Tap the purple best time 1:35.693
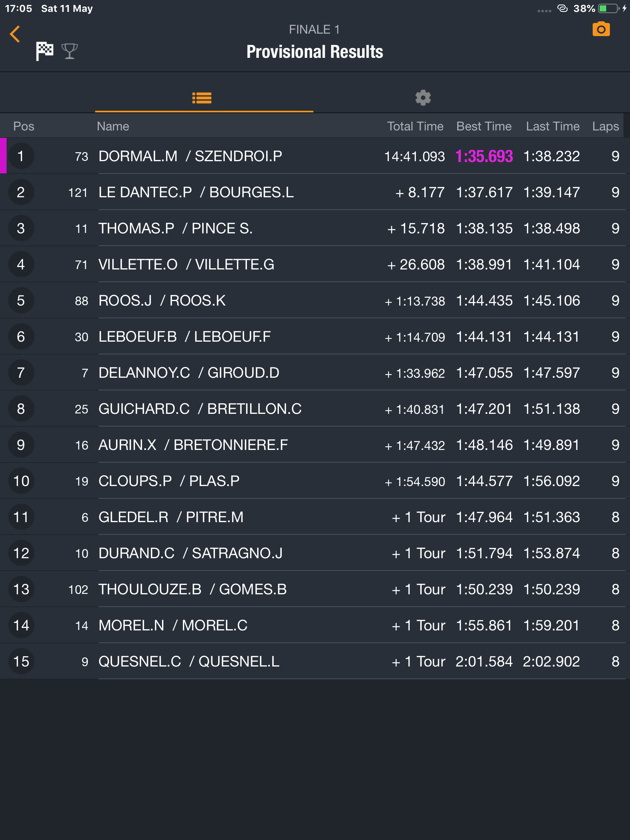630x840 pixels. pyautogui.click(x=484, y=156)
